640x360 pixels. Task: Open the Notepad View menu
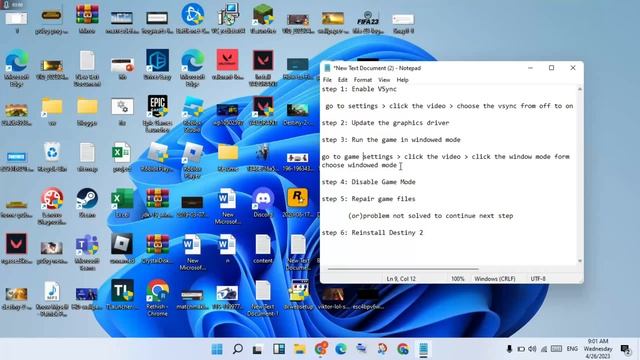(x=384, y=80)
